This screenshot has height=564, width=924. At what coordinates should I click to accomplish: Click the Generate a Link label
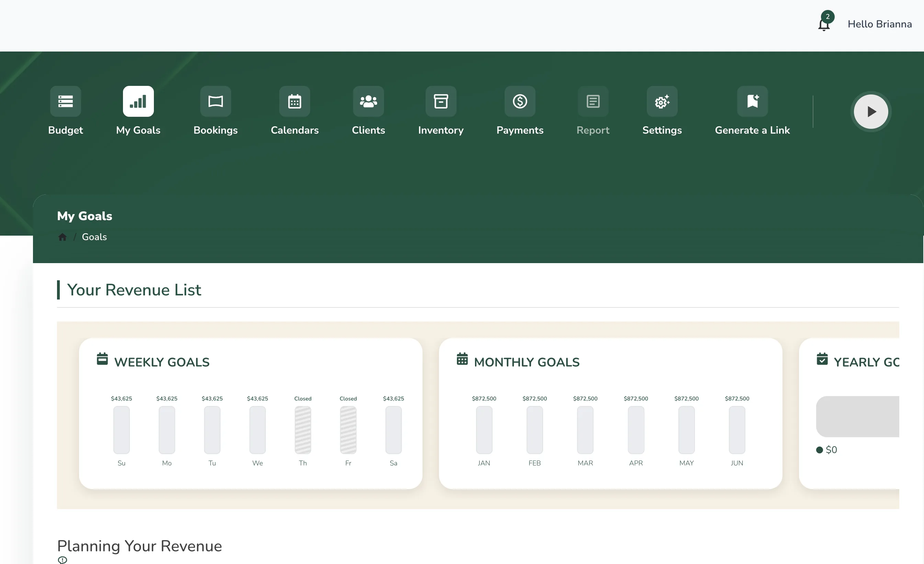tap(753, 130)
